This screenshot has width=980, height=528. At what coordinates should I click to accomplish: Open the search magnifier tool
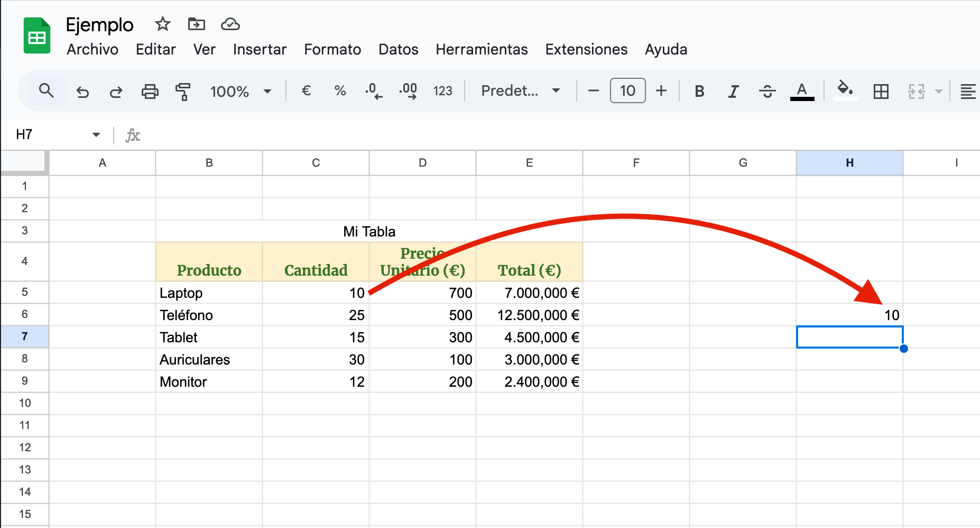pos(47,91)
